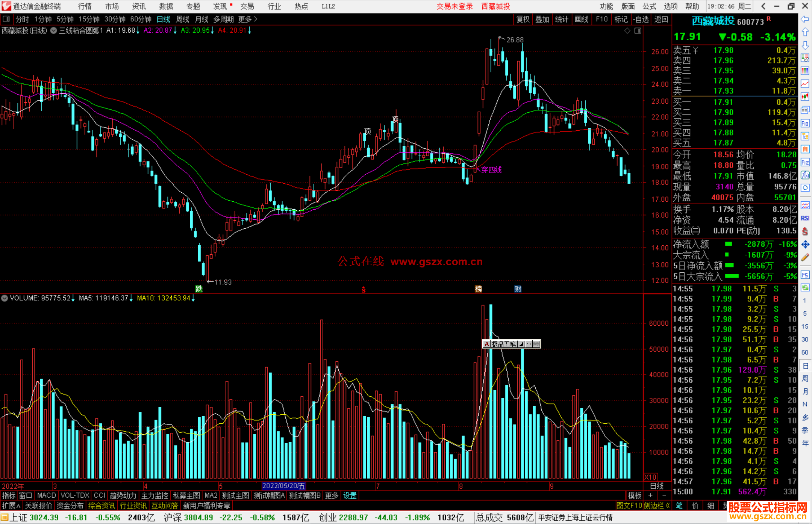Image resolution: width=812 pixels, height=524 pixels.
Task: Click the RSI indicator icon in sidebar
Action: point(805,218)
